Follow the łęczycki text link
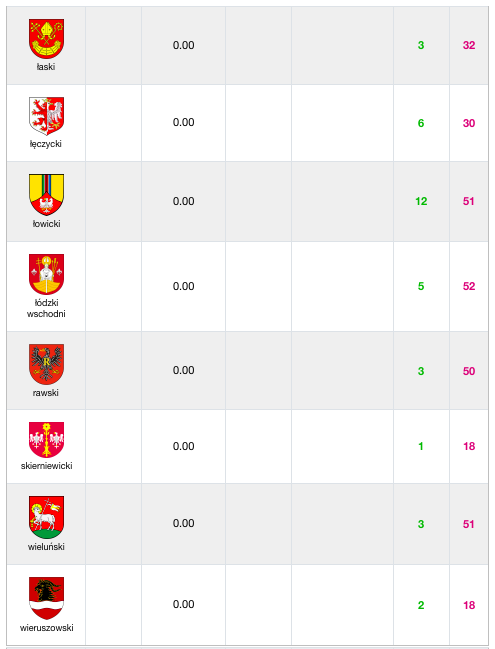 pyautogui.click(x=46, y=144)
